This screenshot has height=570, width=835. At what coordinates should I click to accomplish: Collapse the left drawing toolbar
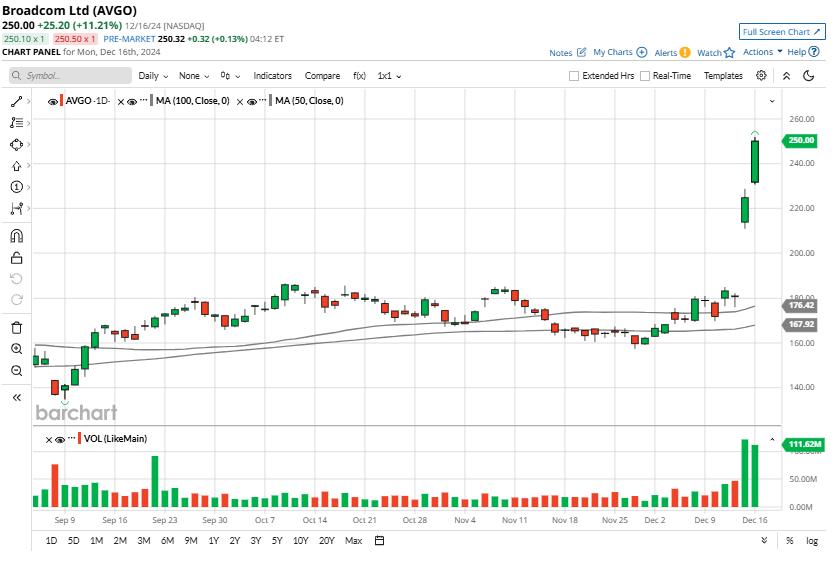coord(17,397)
